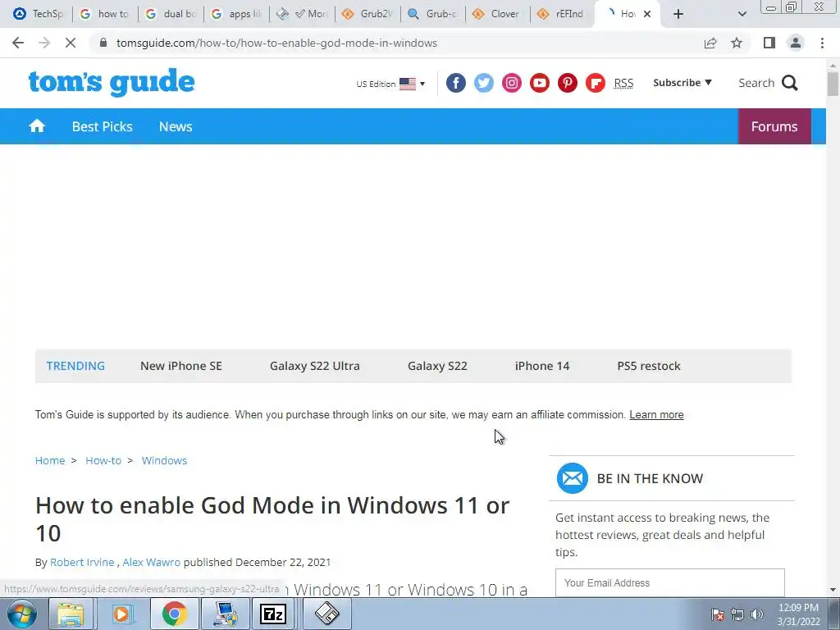Screen dimensions: 840x630
Task: Go to Home breadcrumb
Action: 50,461
